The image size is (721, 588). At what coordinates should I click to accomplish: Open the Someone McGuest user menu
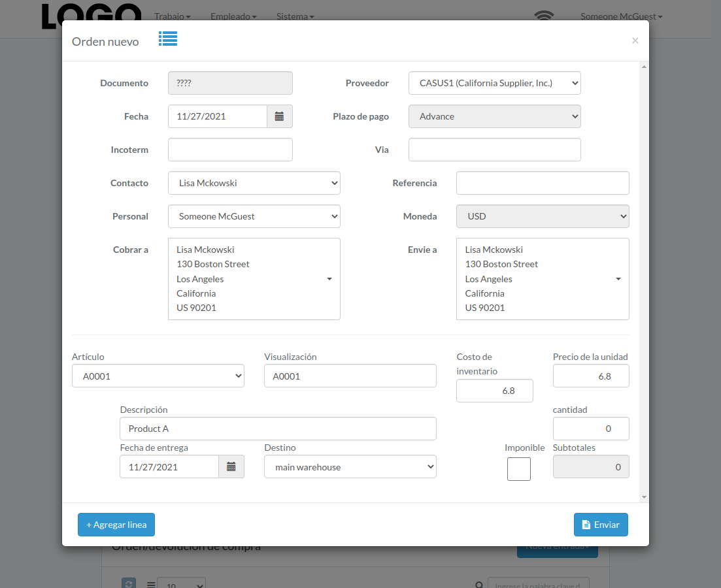coord(621,16)
